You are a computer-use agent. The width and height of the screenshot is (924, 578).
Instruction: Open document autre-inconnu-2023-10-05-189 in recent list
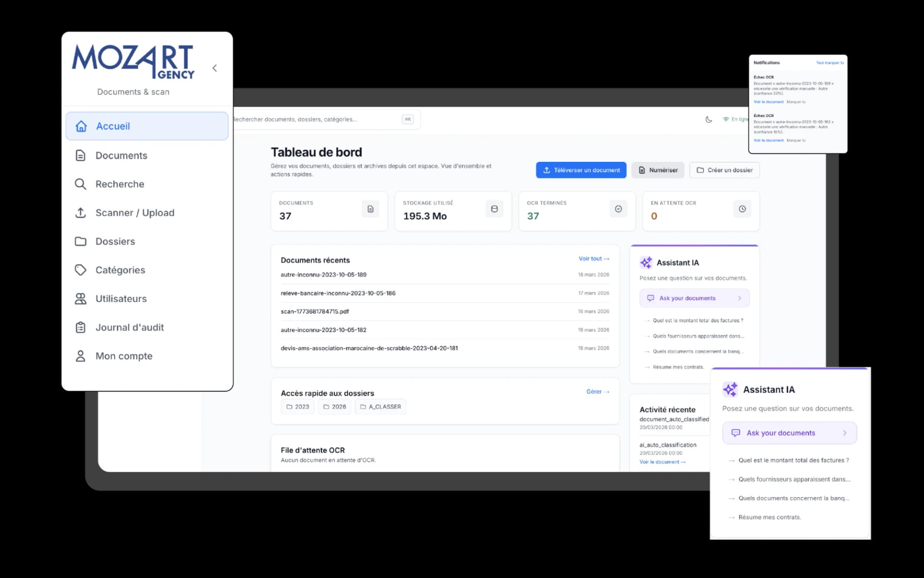[445, 275]
